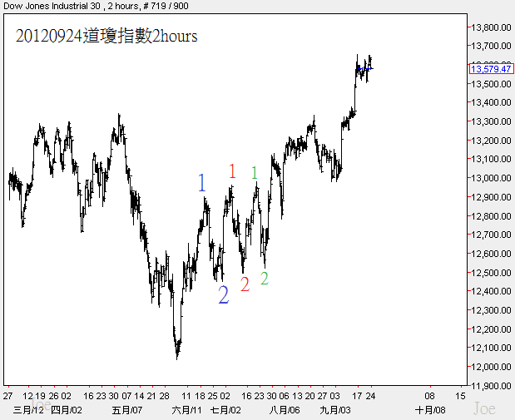Image resolution: width=515 pixels, height=420 pixels.
Task: Select the month label 七月/02
Action: pyautogui.click(x=225, y=410)
